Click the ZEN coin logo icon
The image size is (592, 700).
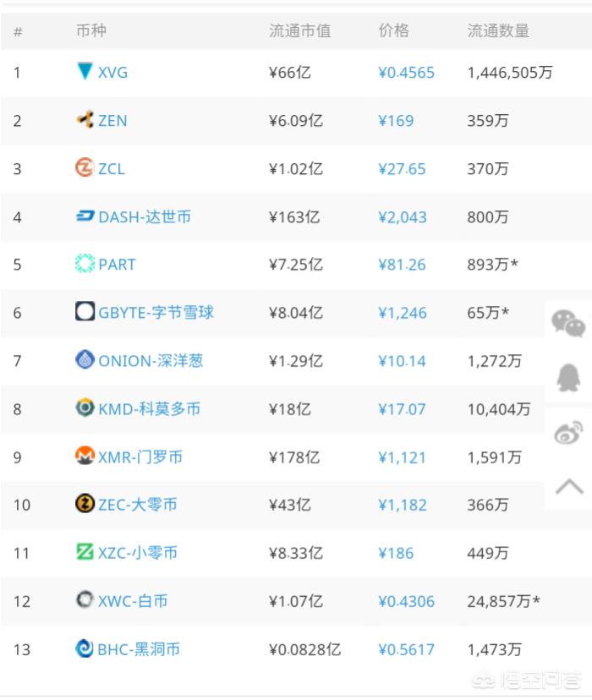pos(85,119)
